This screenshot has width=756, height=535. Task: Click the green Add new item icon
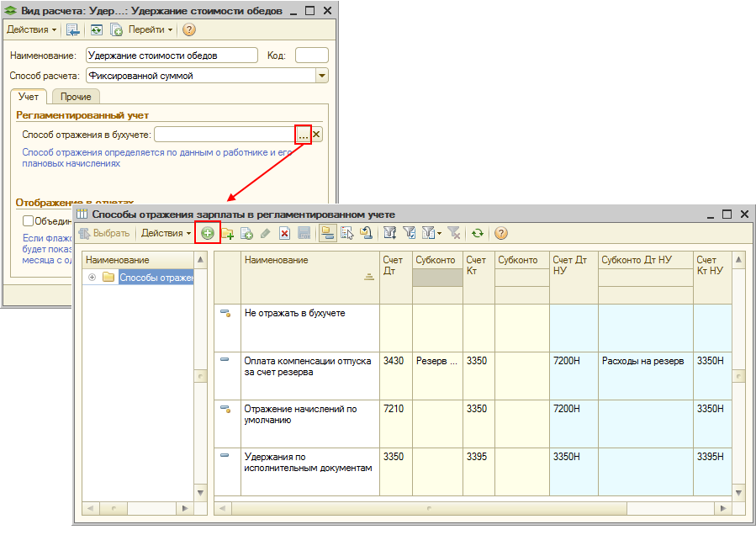point(207,233)
